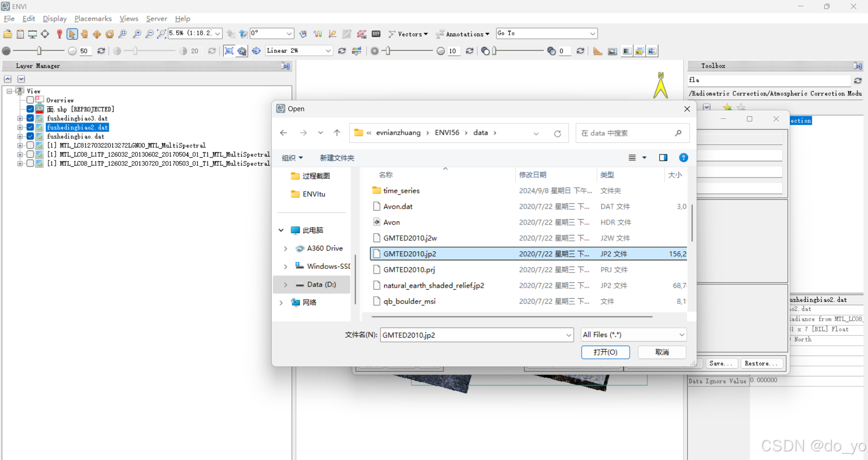The image size is (868, 460).
Task: Open the Views menu
Action: [x=129, y=19]
